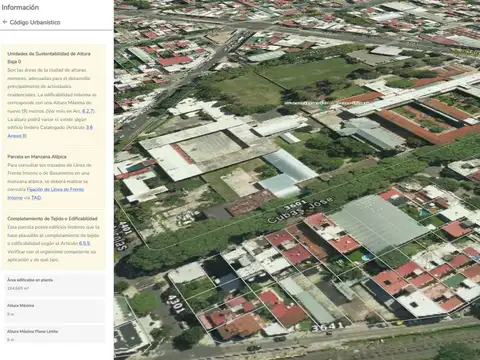The height and width of the screenshot is (360, 480).
Task: Click the 'Parcela en Manzana Atípica' heading
Action: 37,157
